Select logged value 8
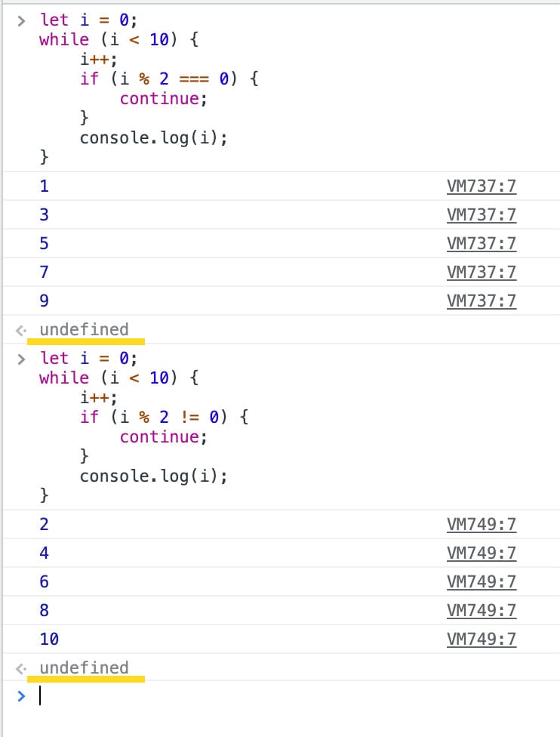This screenshot has height=737, width=560. click(x=45, y=611)
